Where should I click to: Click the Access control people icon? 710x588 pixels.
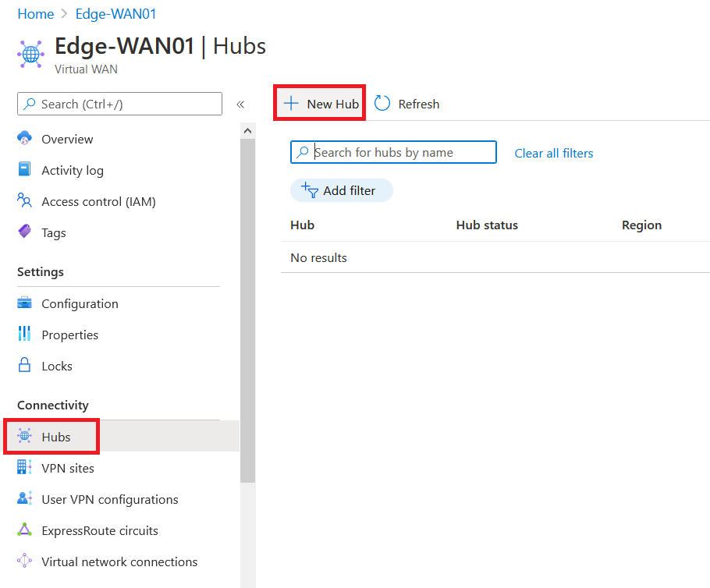click(24, 200)
